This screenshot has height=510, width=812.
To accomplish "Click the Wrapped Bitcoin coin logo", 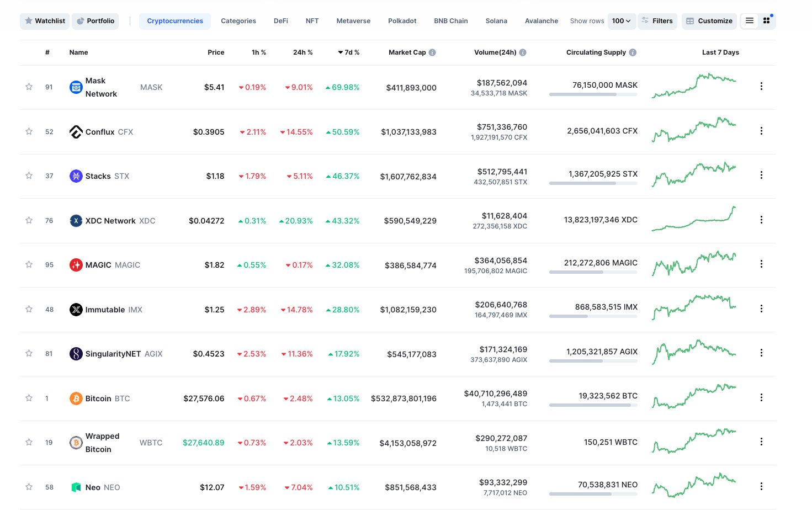I will coord(76,443).
